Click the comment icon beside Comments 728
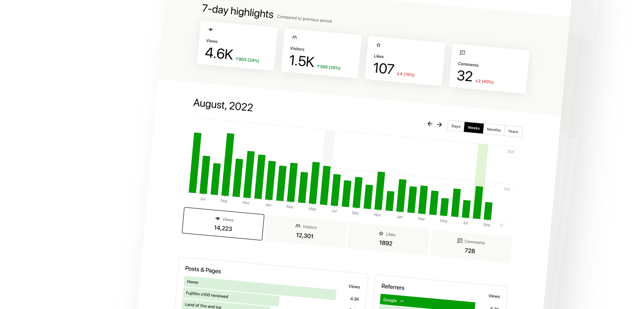The image size is (644, 309). (x=460, y=241)
